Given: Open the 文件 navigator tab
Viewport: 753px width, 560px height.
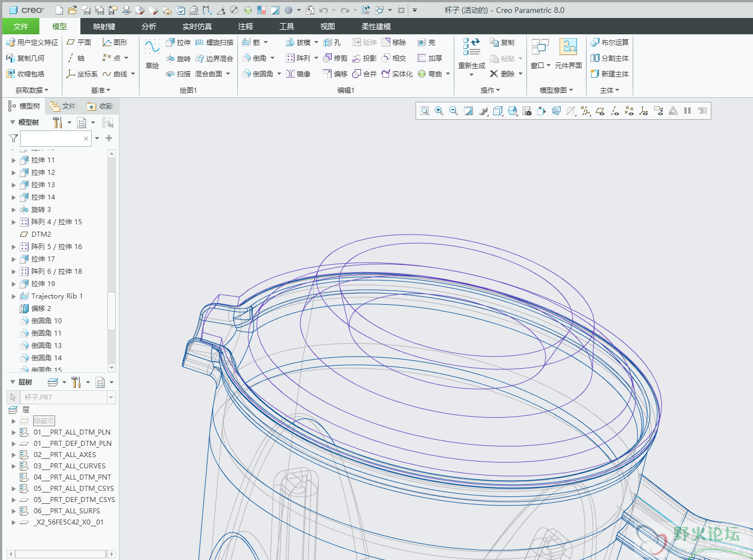Looking at the screenshot, I should click(x=63, y=106).
